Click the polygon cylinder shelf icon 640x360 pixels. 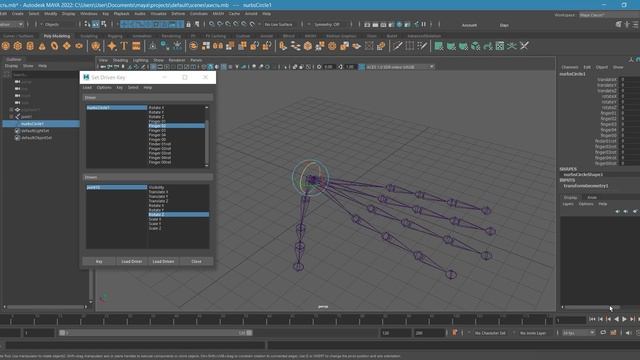point(30,46)
